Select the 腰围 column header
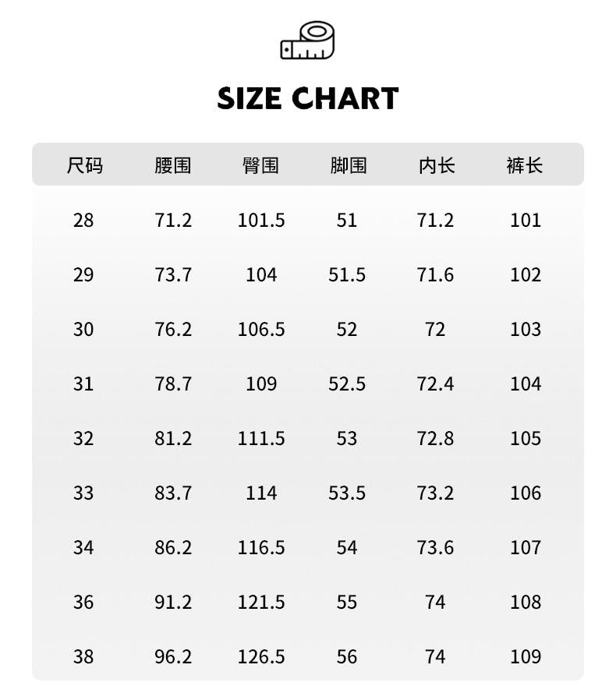 pyautogui.click(x=172, y=165)
